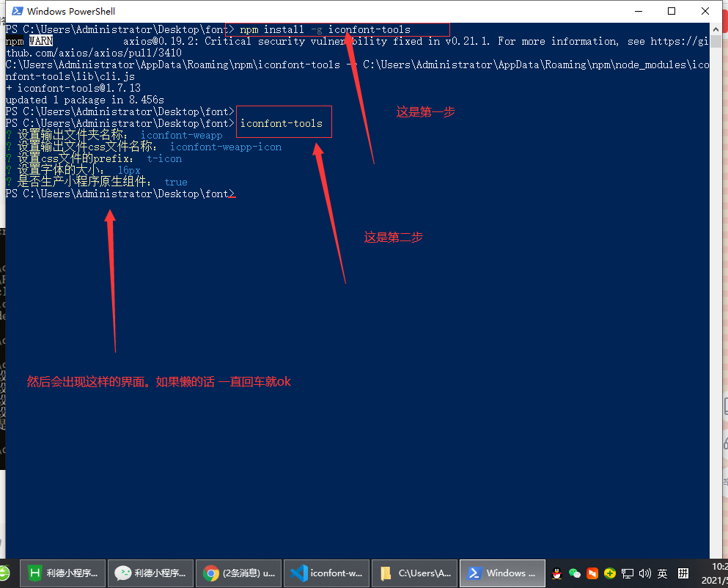This screenshot has width=728, height=588.
Task: Click the WARN label in npm output
Action: [41, 41]
